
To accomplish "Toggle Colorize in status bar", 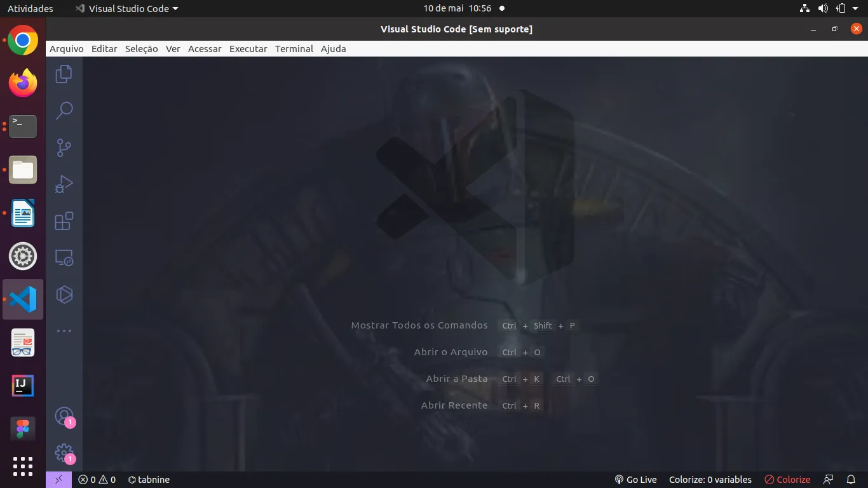I will (787, 480).
